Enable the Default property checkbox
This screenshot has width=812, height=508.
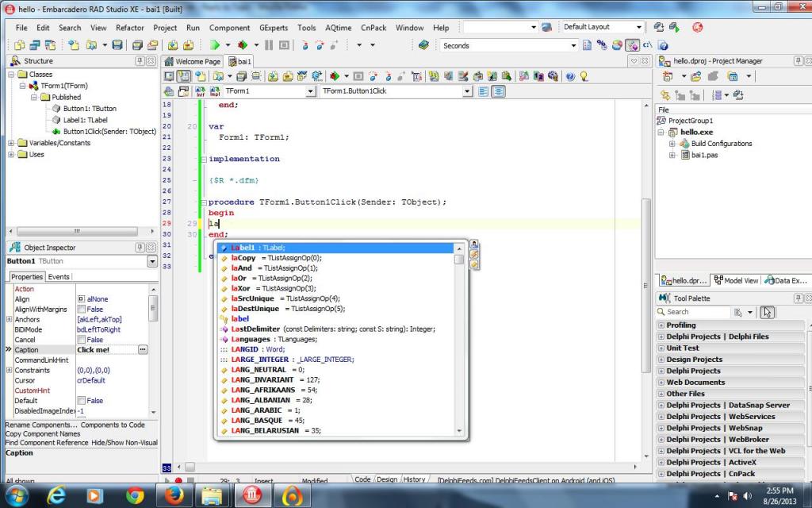tap(81, 401)
